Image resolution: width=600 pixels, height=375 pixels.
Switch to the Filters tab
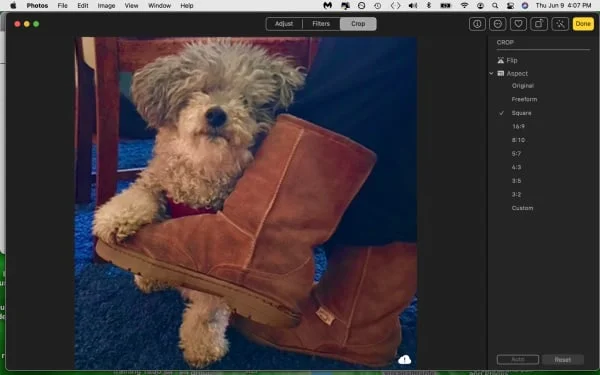[x=321, y=24]
